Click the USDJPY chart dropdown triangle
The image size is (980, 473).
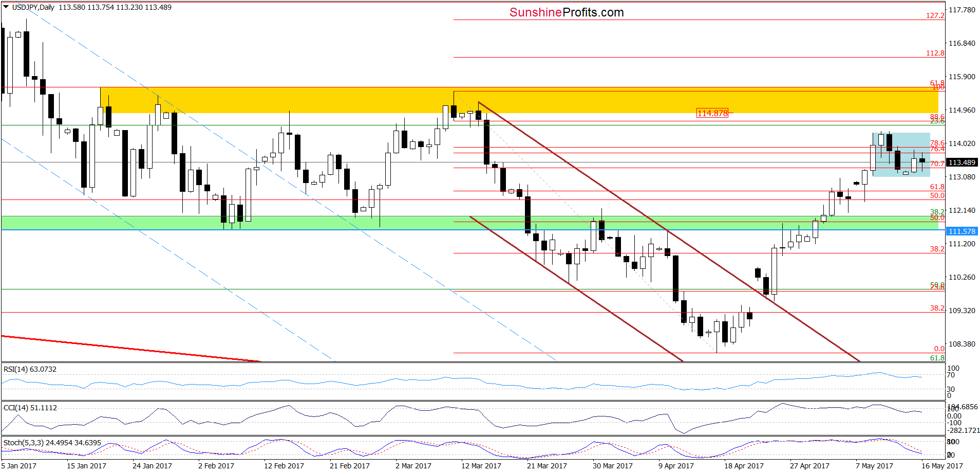coord(6,7)
